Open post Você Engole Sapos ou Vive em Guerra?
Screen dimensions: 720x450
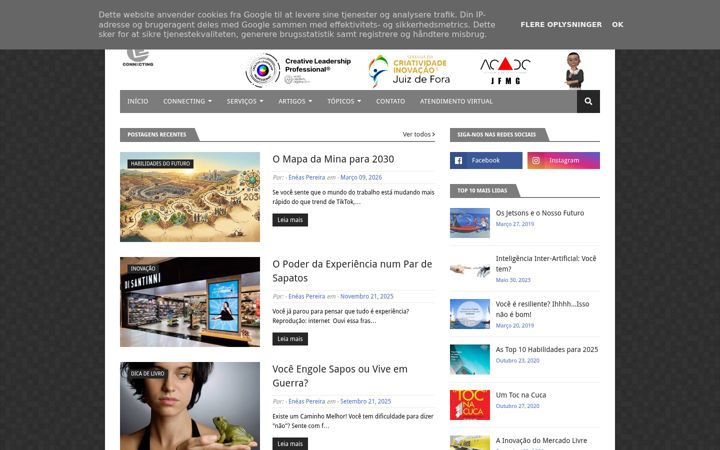[340, 376]
